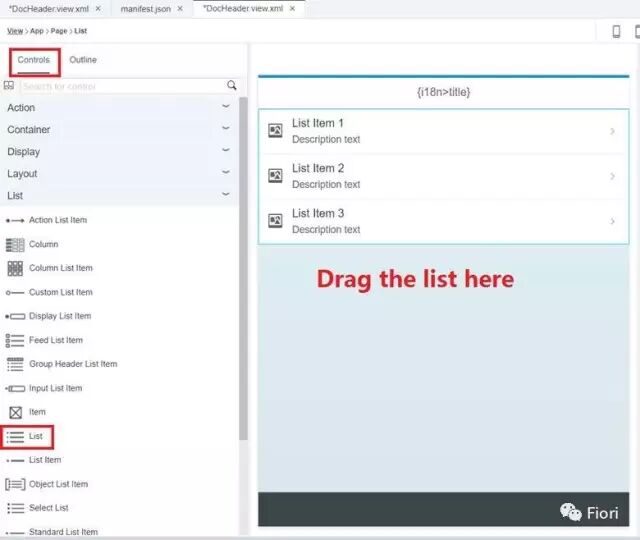The width and height of the screenshot is (640, 540).
Task: Select List Item 3 title text
Action: point(318,213)
